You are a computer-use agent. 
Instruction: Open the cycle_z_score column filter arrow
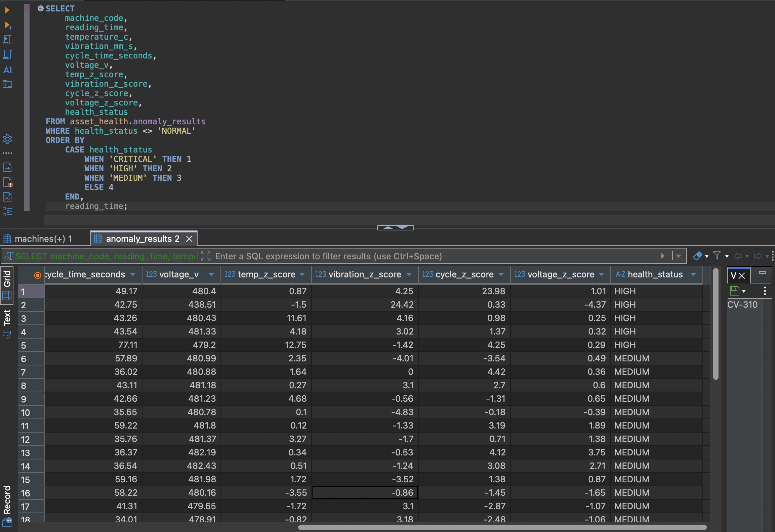[501, 274]
